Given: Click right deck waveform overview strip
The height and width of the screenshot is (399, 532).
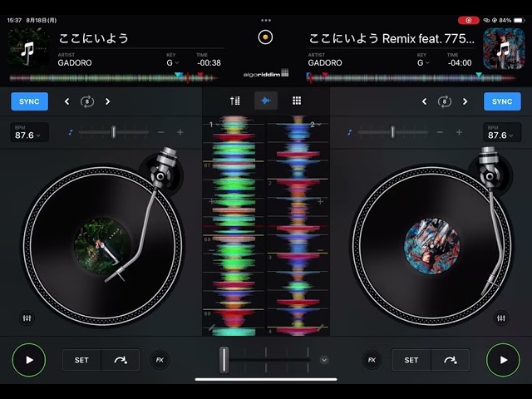Looking at the screenshot, I should click(411, 78).
